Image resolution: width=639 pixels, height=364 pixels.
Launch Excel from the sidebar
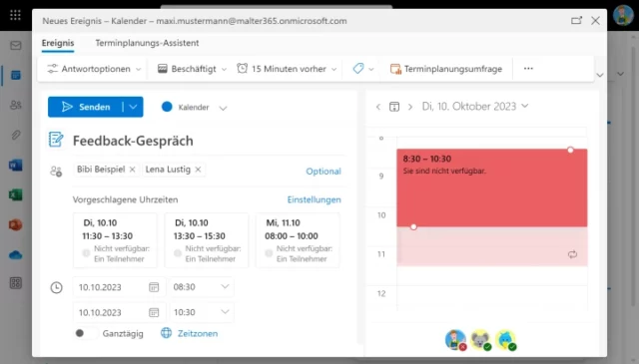pyautogui.click(x=16, y=194)
